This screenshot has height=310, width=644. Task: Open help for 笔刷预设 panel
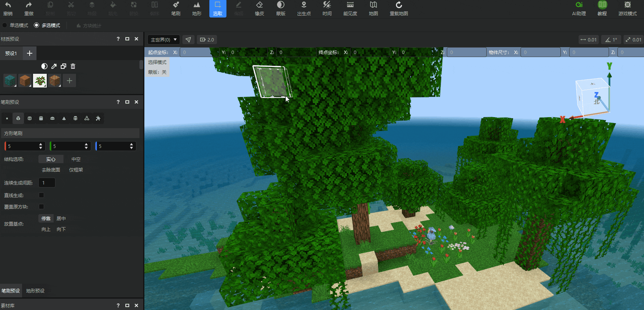[118, 102]
